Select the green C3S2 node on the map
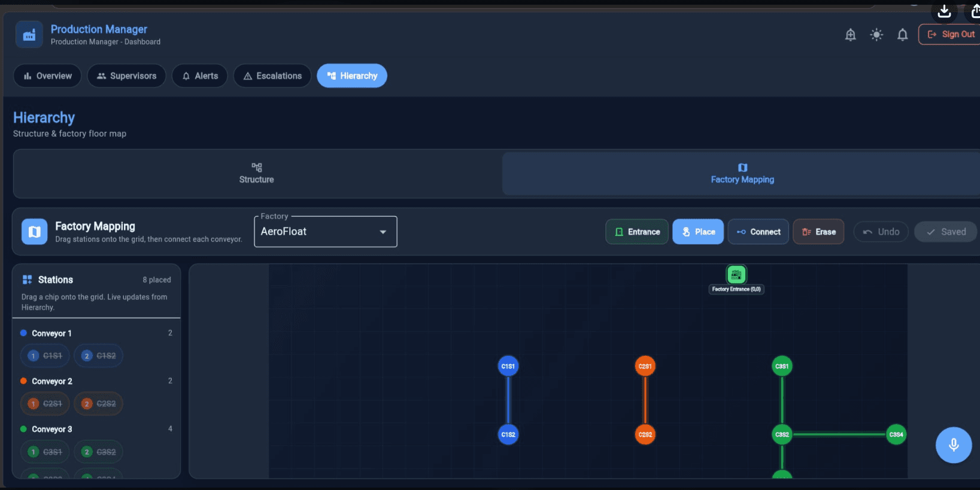This screenshot has width=980, height=490. point(782,434)
